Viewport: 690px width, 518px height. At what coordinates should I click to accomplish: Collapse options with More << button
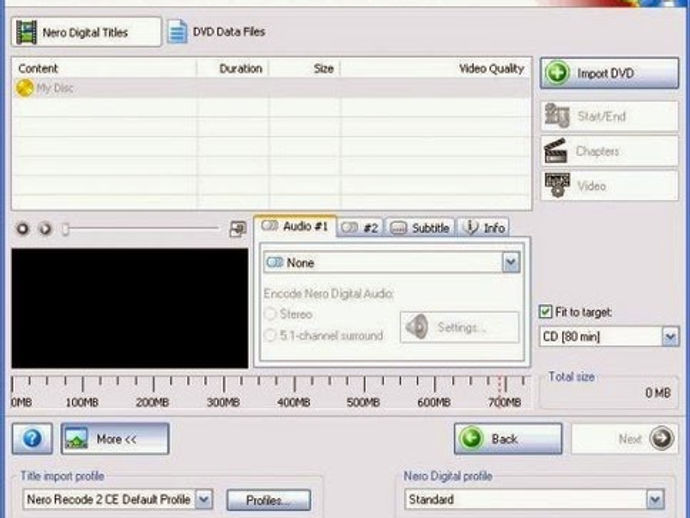[115, 438]
